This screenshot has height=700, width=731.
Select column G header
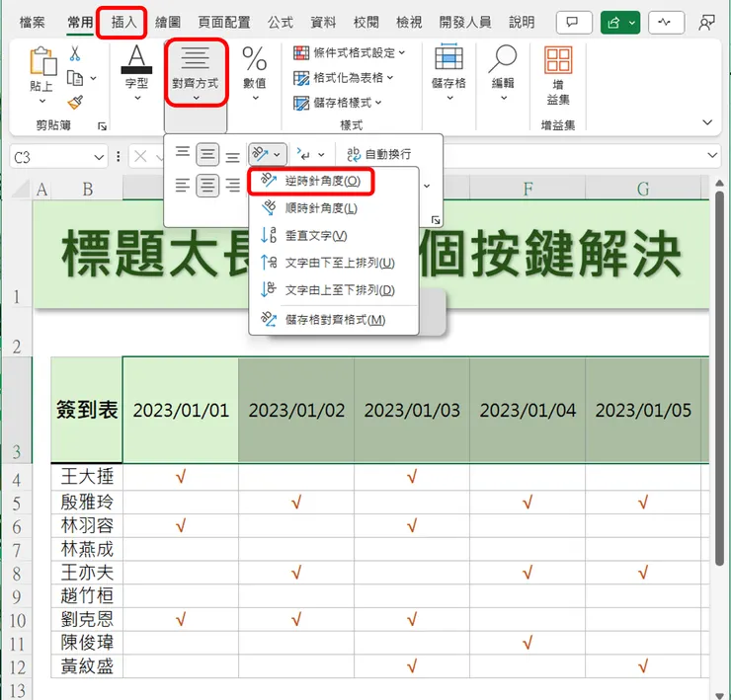coord(643,189)
